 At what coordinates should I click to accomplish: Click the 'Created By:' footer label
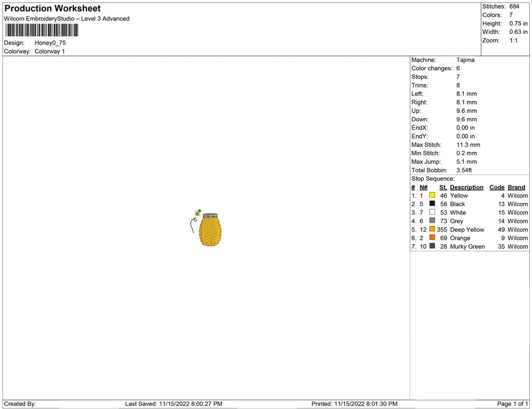click(x=20, y=404)
